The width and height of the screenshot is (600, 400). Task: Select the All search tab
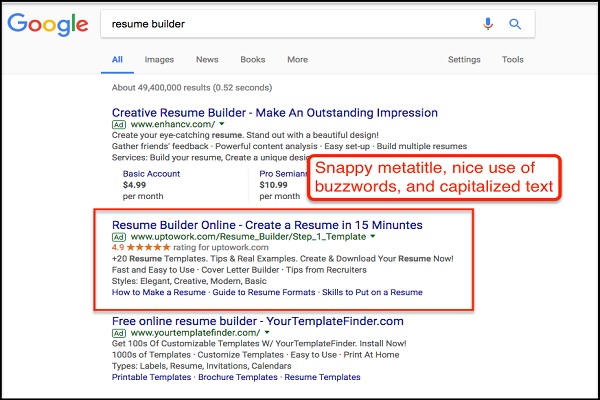click(117, 59)
